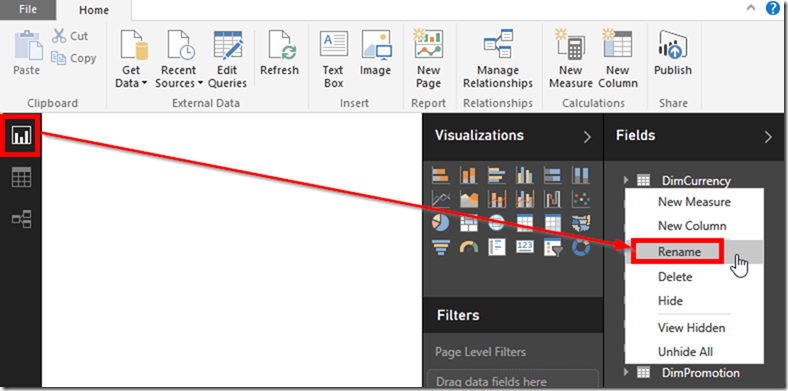Click Copy in the Clipboard group

pos(74,58)
